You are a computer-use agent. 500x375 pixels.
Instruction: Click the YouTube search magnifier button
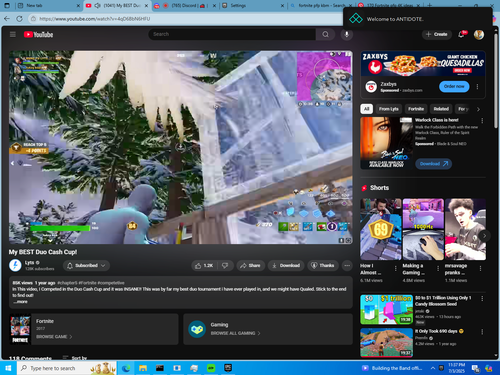(325, 34)
